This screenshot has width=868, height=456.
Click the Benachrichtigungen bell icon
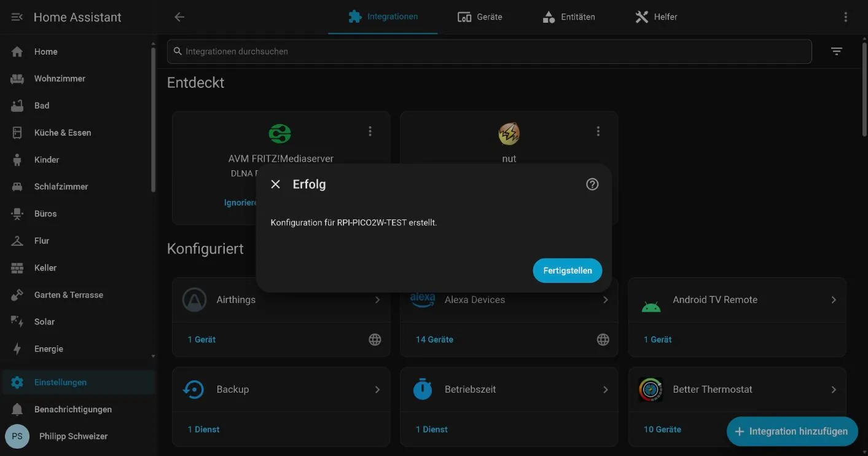[x=17, y=409]
